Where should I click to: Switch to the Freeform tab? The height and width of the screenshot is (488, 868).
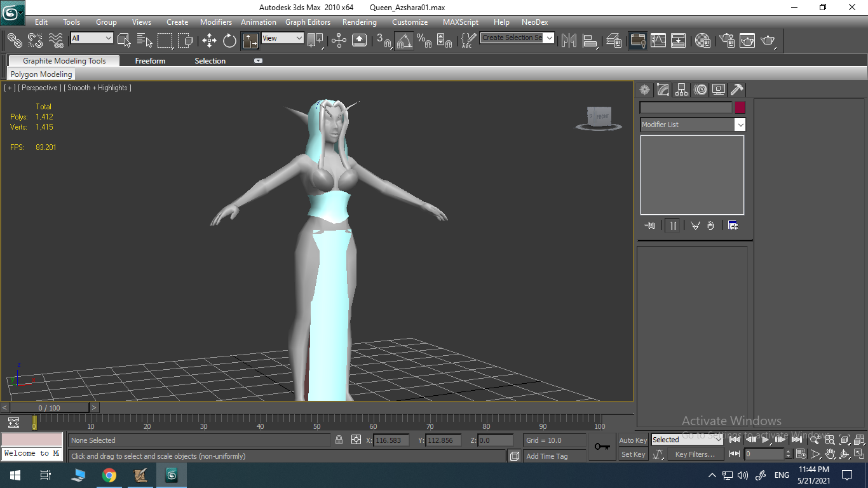[150, 61]
